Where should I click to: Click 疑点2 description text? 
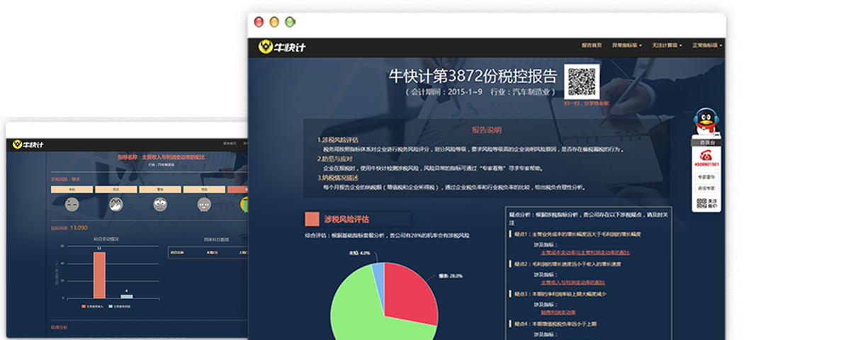click(x=566, y=263)
